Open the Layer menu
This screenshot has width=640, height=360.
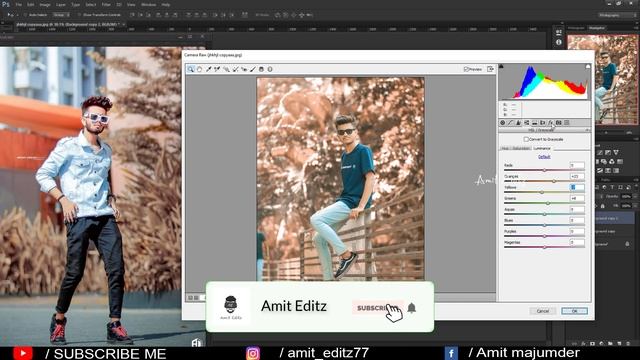coord(61,4)
